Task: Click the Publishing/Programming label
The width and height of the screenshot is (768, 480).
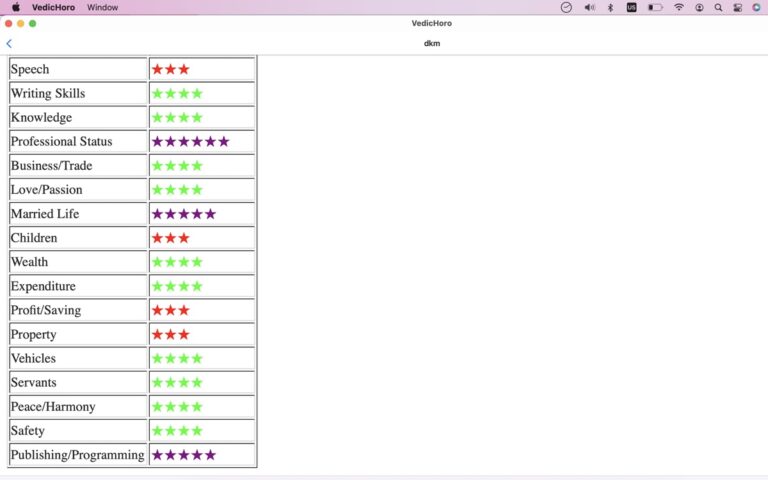Action: [x=77, y=455]
